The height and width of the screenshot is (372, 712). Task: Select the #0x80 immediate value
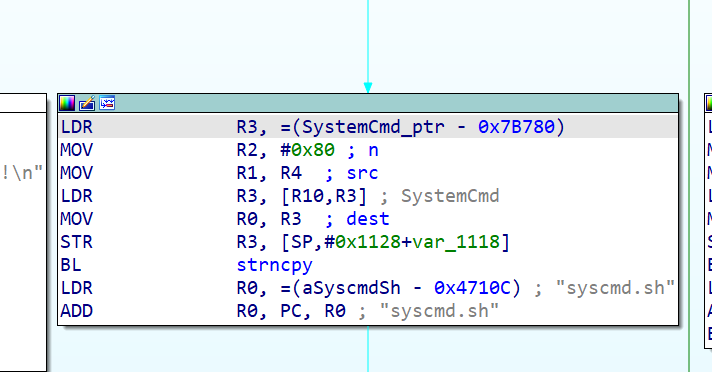coord(308,150)
